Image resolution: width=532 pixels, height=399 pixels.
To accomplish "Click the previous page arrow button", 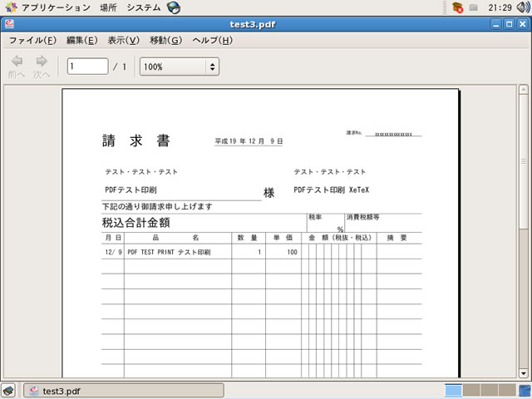I will coord(17,66).
